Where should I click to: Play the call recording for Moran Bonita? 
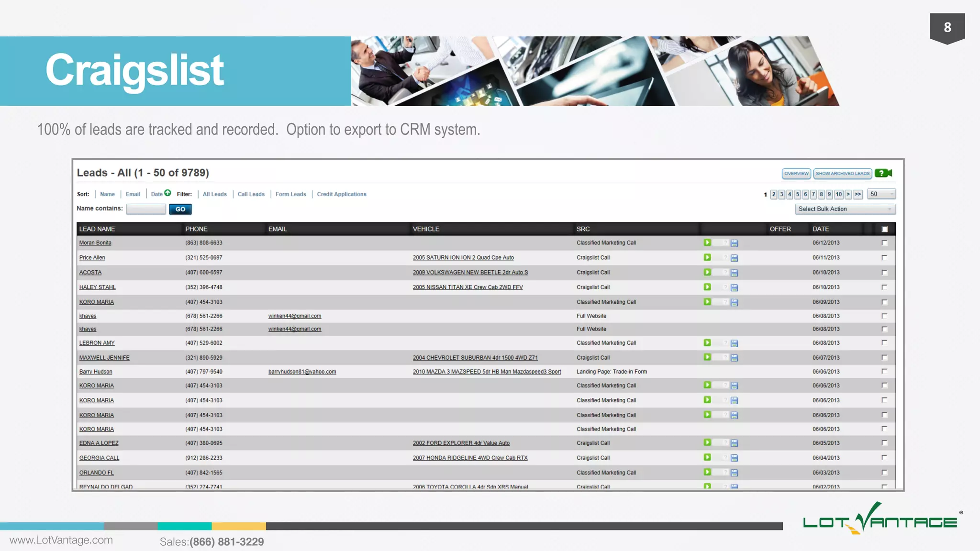[x=707, y=242]
